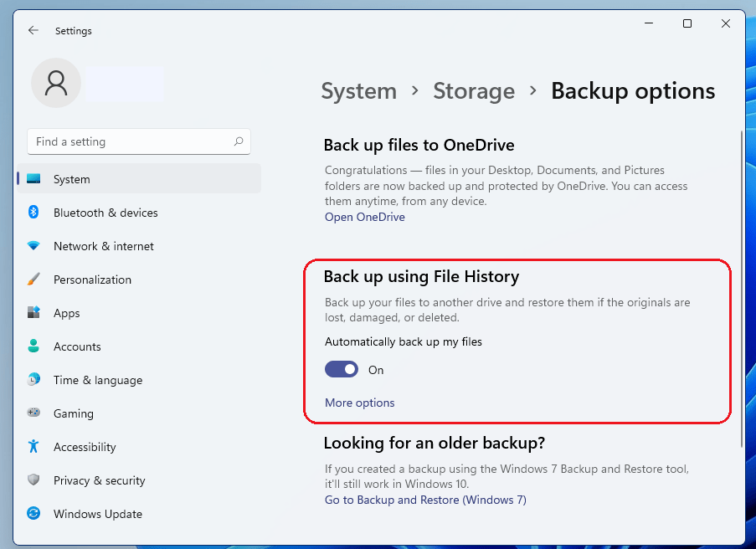Viewport: 756px width, 549px height.
Task: Click the Gaming controller icon
Action: coord(33,413)
